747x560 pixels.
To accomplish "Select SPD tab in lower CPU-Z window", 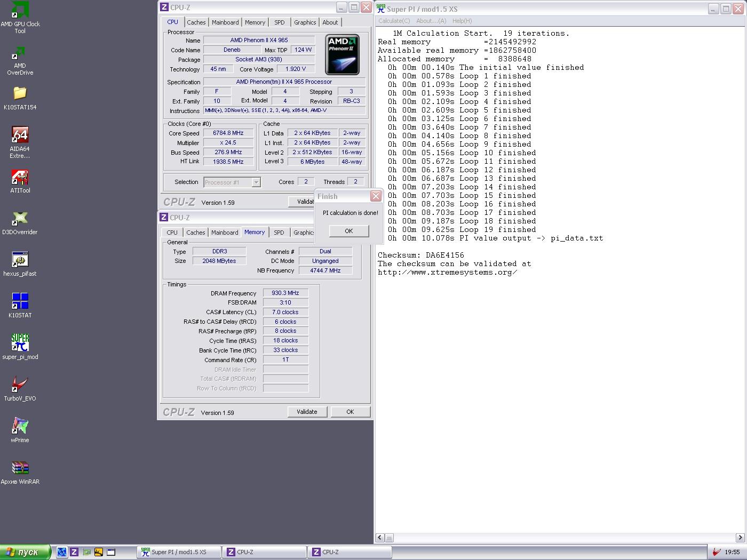I will [x=279, y=233].
